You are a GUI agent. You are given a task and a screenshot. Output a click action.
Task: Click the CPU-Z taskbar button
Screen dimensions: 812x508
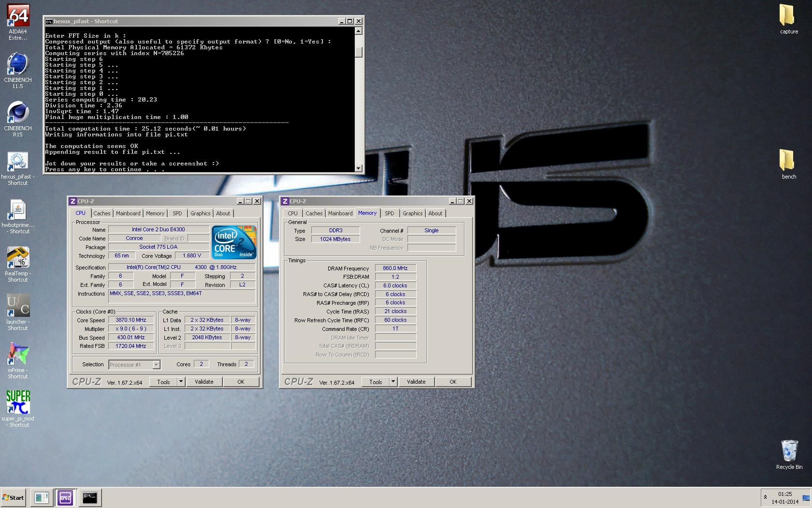65,497
